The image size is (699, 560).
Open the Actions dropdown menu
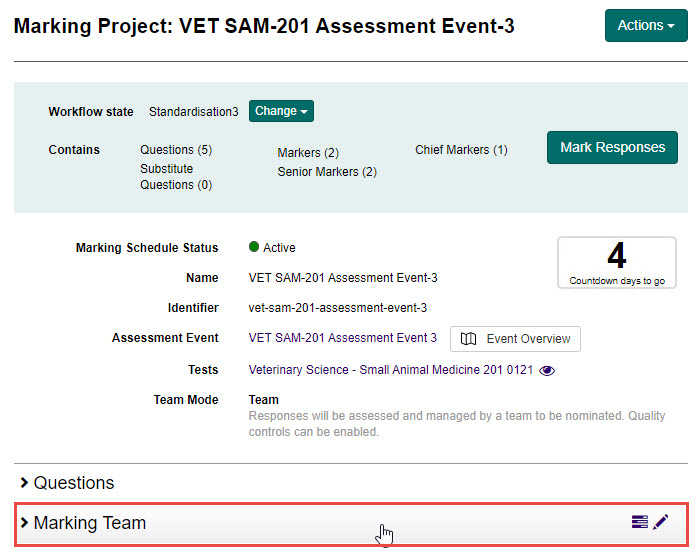645,26
